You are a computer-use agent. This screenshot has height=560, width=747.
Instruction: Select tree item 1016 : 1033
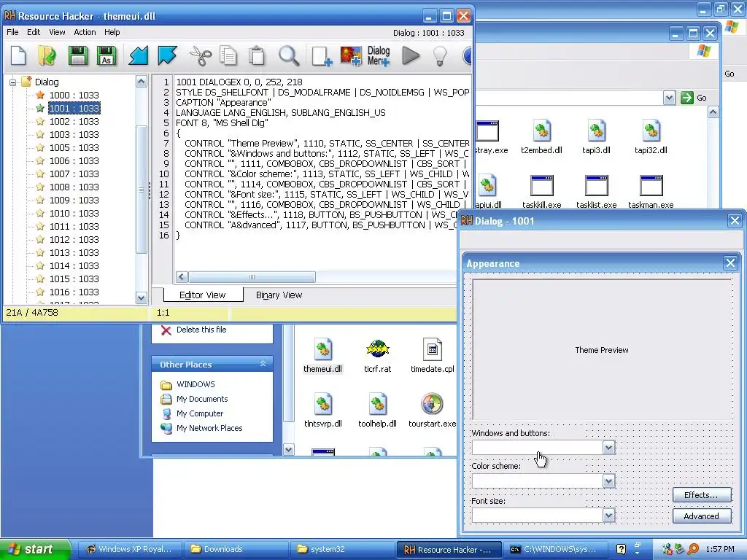pyautogui.click(x=74, y=292)
